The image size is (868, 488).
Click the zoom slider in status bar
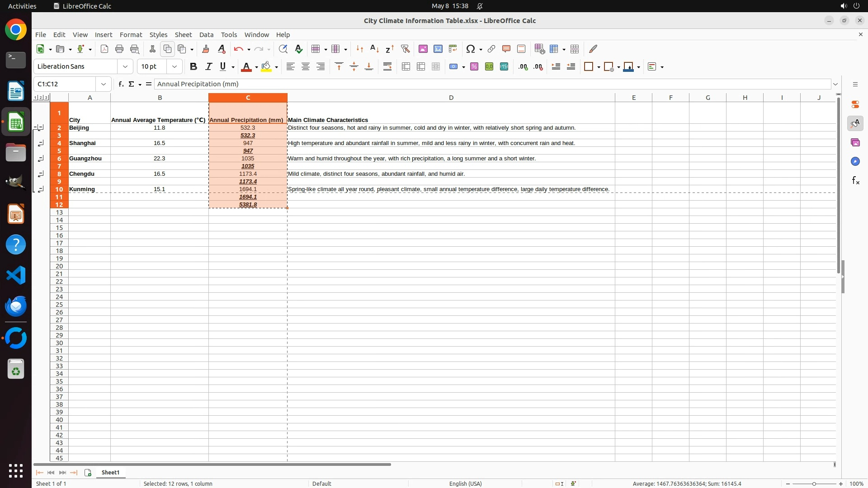pos(814,484)
